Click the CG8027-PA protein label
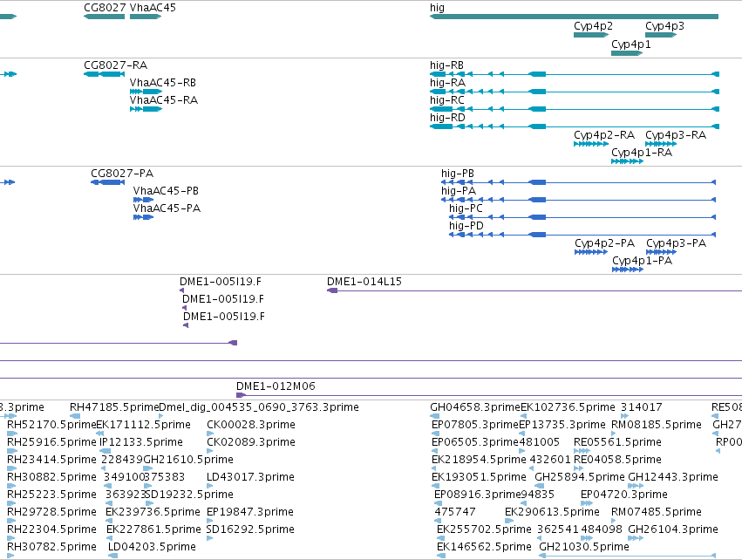Viewport: 742px width, 560px height. pos(122,174)
